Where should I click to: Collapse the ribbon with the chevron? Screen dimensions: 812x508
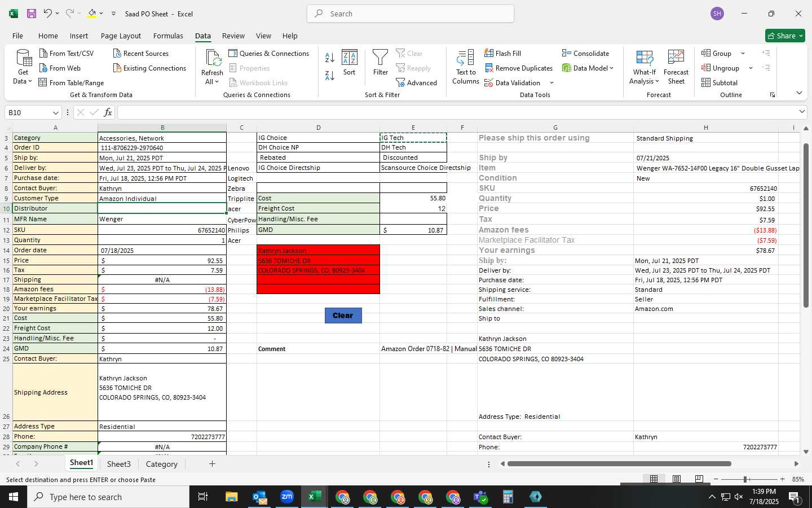coord(799,93)
